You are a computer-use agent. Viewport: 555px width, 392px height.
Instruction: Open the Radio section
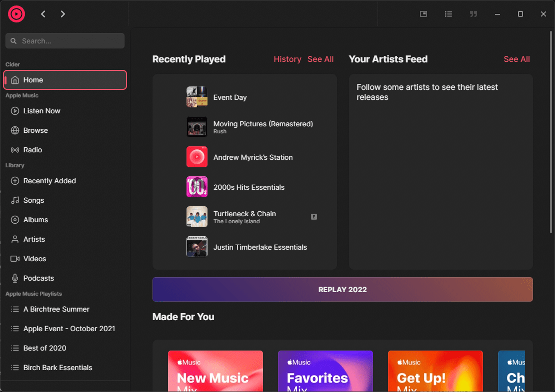[x=65, y=150]
